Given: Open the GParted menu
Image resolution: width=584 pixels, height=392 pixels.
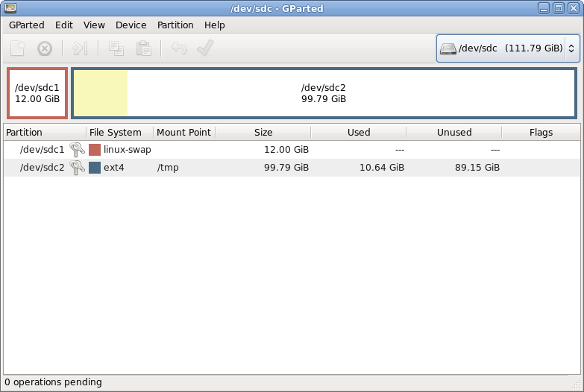Looking at the screenshot, I should (26, 25).
